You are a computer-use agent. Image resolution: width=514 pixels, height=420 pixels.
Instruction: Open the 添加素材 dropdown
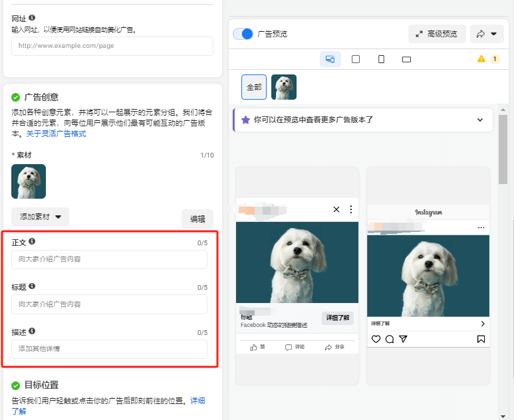(x=40, y=217)
